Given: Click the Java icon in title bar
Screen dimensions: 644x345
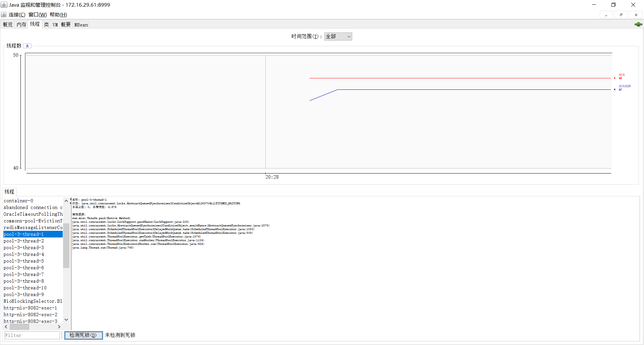Looking at the screenshot, I should [4, 5].
